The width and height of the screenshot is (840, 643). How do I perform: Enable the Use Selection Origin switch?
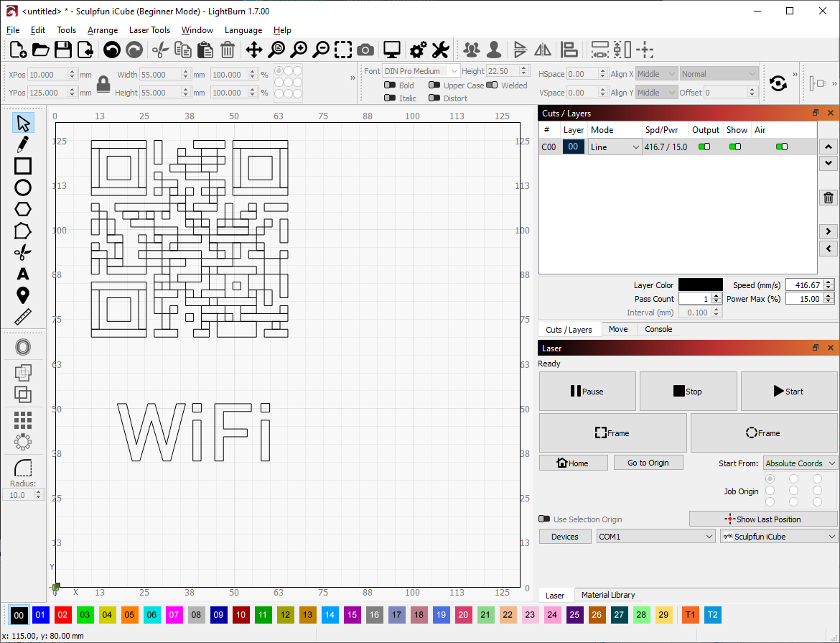click(544, 519)
